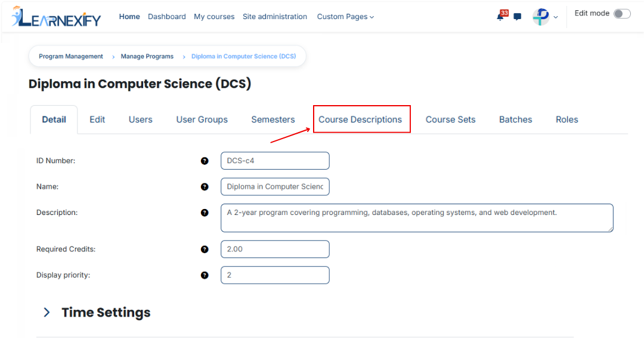The image size is (644, 338).
Task: Click the Required Credits field
Action: pos(275,249)
